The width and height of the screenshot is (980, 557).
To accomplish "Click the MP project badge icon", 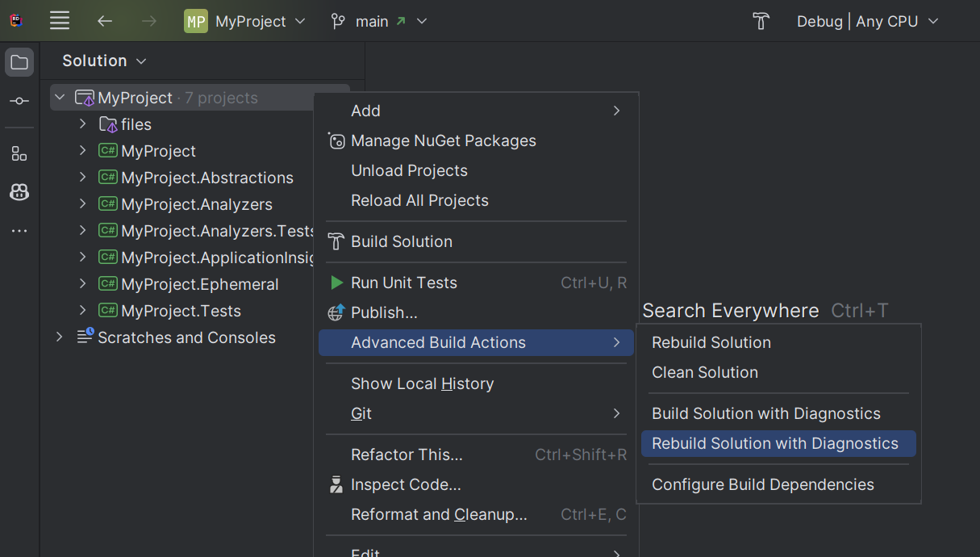I will 196,21.
